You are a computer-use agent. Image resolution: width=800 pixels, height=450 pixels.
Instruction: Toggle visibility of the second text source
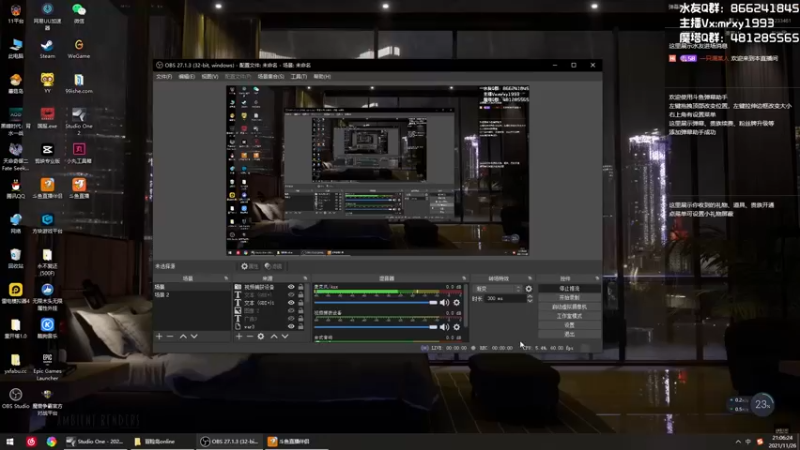tap(291, 295)
